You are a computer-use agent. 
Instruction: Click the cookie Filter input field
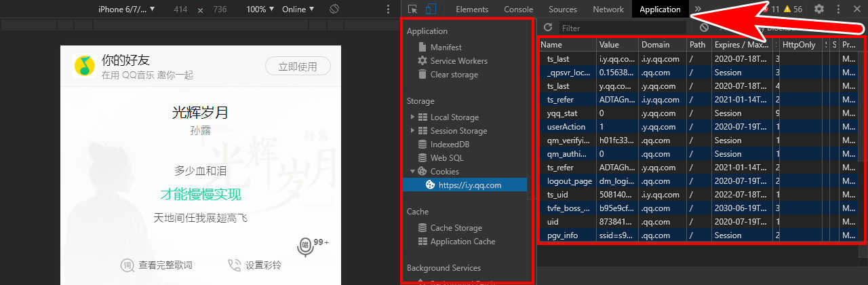[623, 28]
